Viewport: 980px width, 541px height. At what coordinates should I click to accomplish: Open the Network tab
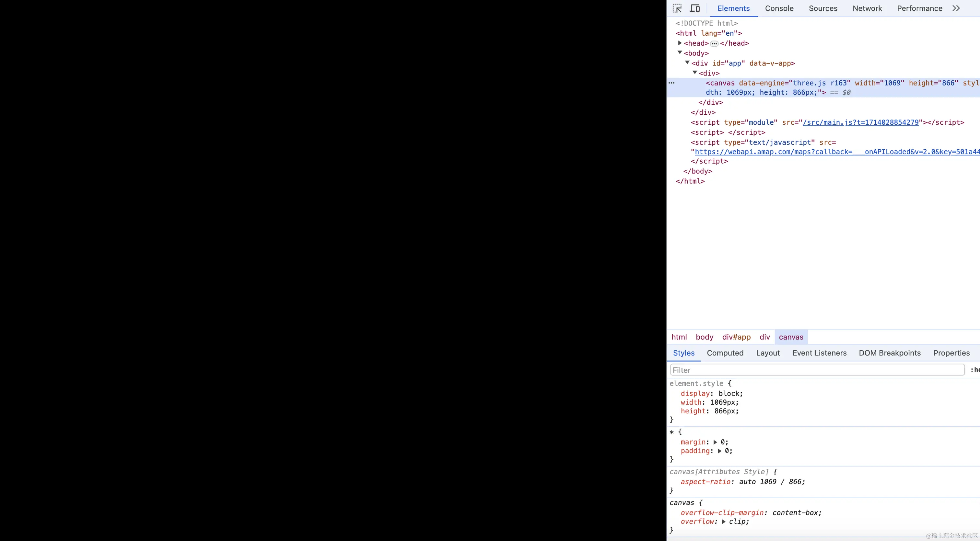coord(867,8)
